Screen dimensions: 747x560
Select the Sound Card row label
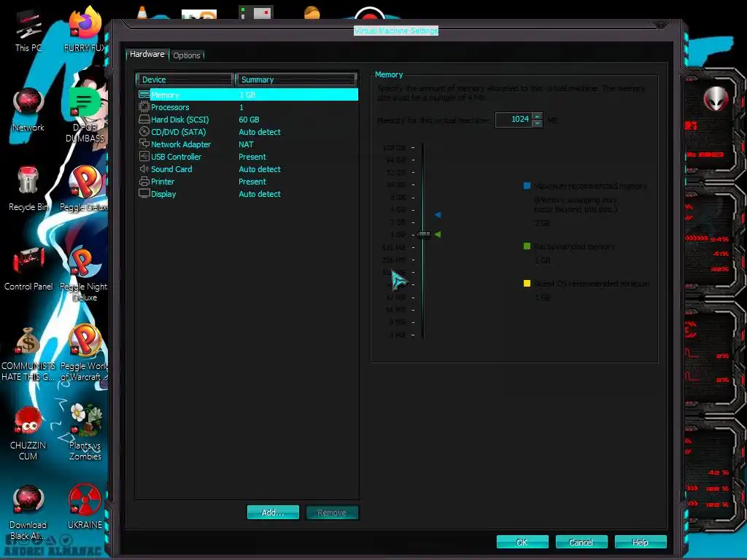tap(171, 169)
